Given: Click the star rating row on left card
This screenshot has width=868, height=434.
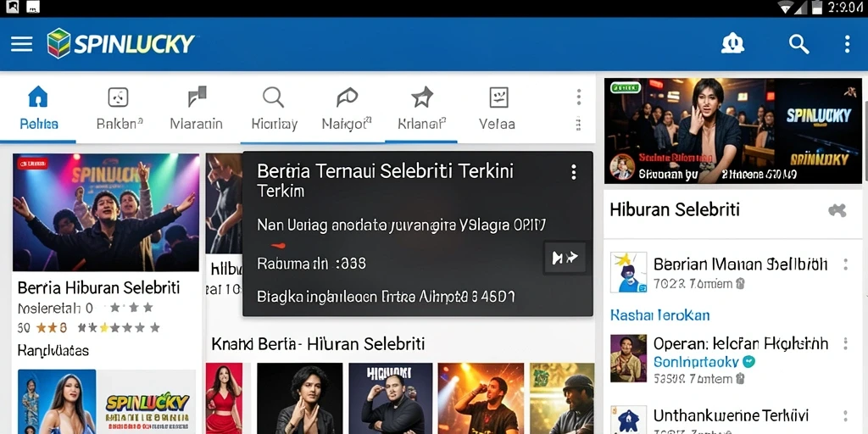Looking at the screenshot, I should coord(88,328).
